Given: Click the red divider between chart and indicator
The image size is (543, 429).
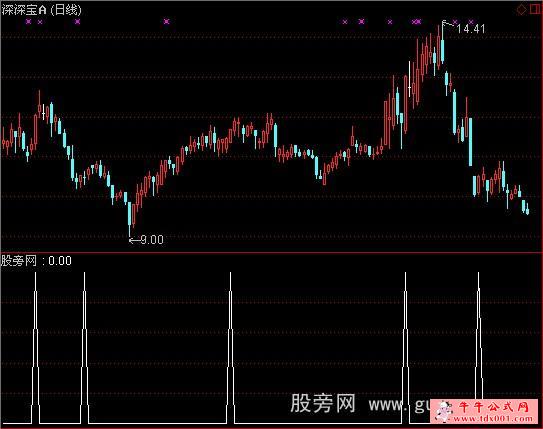Looking at the screenshot, I should click(x=272, y=253).
